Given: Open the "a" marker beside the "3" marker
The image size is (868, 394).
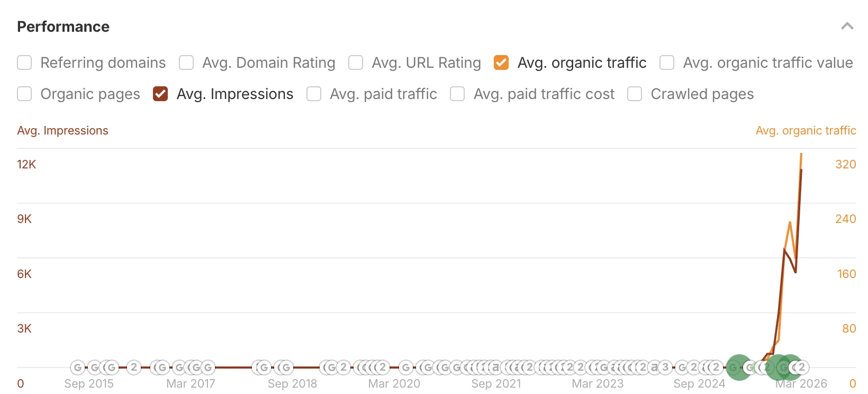Looking at the screenshot, I should (x=655, y=367).
